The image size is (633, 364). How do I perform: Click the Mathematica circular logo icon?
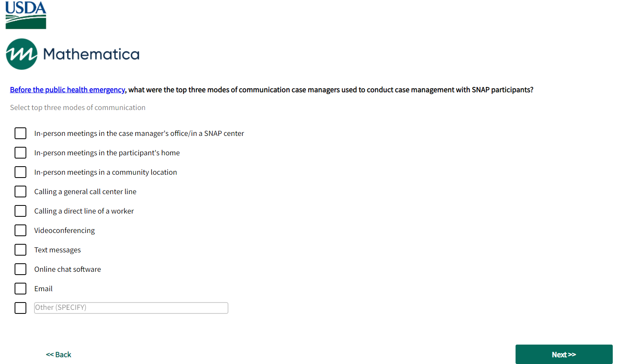click(21, 54)
